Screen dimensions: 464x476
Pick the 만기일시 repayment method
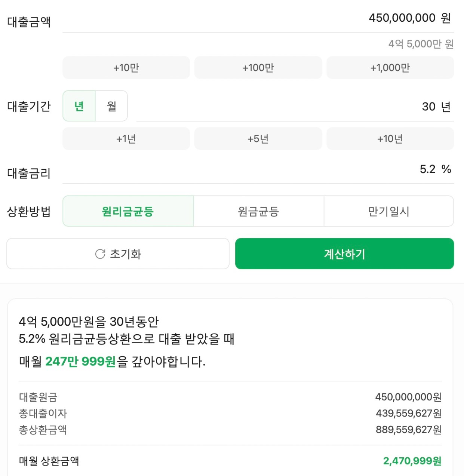tap(388, 211)
